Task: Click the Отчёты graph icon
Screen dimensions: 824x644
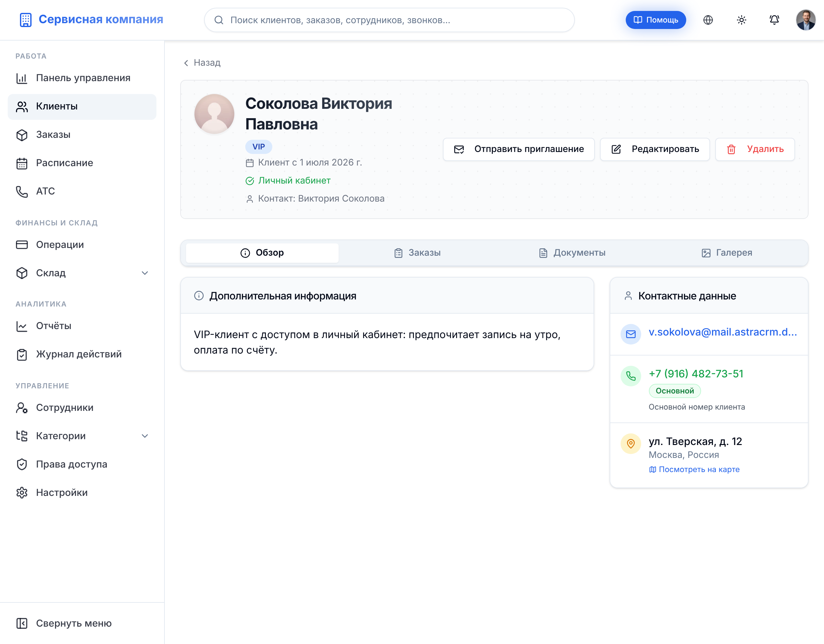Action: tap(22, 326)
